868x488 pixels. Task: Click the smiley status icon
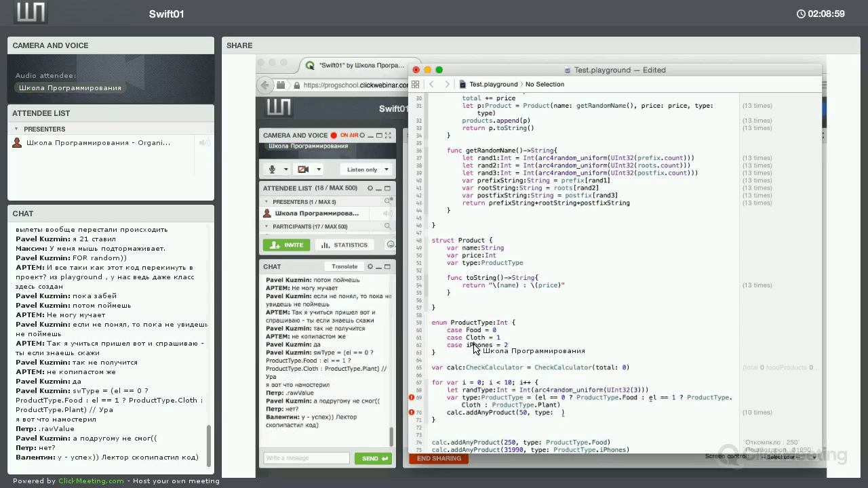(x=390, y=245)
